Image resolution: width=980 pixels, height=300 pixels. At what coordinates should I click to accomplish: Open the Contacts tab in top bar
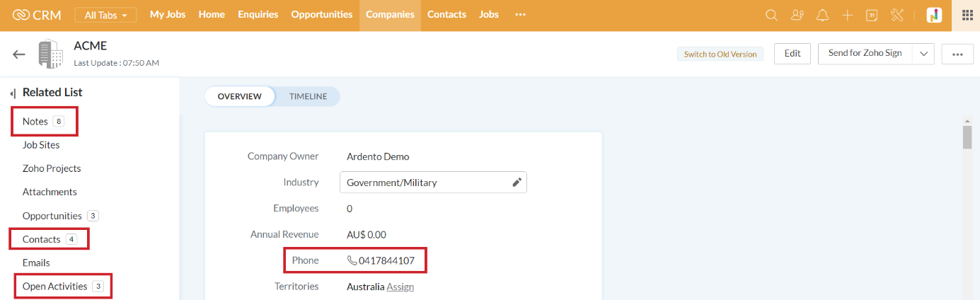tap(446, 14)
